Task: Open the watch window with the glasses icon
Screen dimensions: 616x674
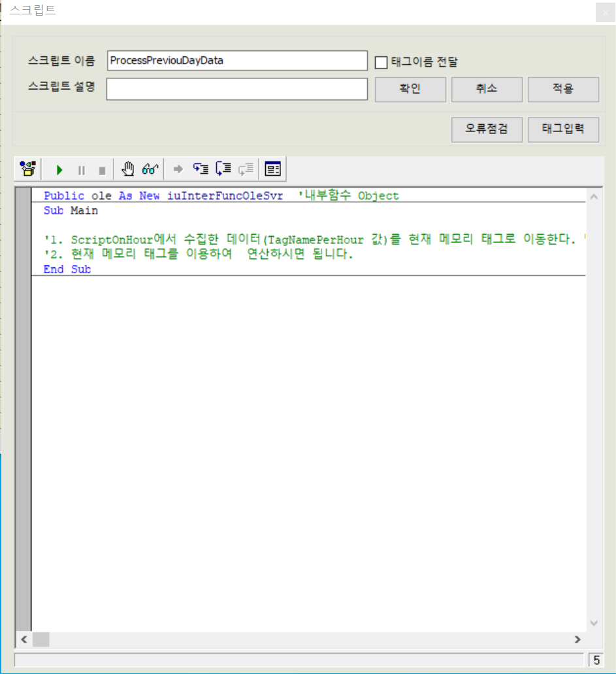Action: tap(149, 169)
